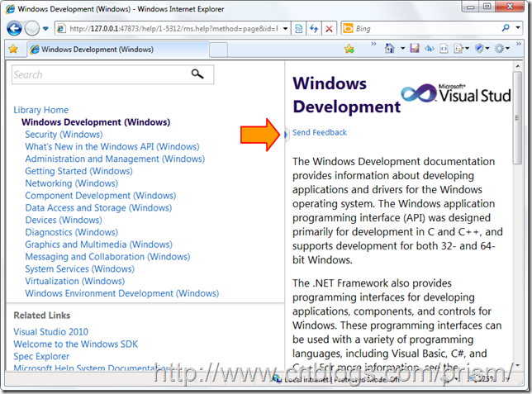This screenshot has height=394, width=532.
Task: Open the Safety shield dropdown menu
Action: coord(482,49)
